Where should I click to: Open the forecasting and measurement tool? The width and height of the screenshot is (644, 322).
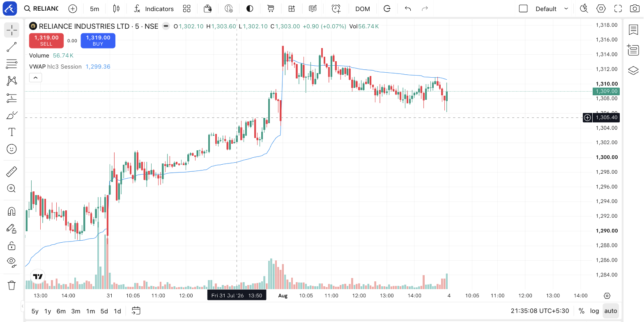click(12, 98)
